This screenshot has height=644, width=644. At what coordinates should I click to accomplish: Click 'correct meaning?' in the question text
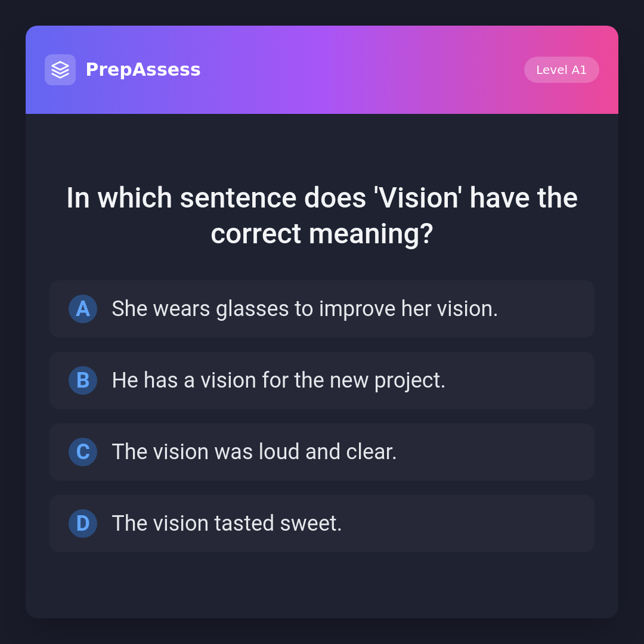322,233
